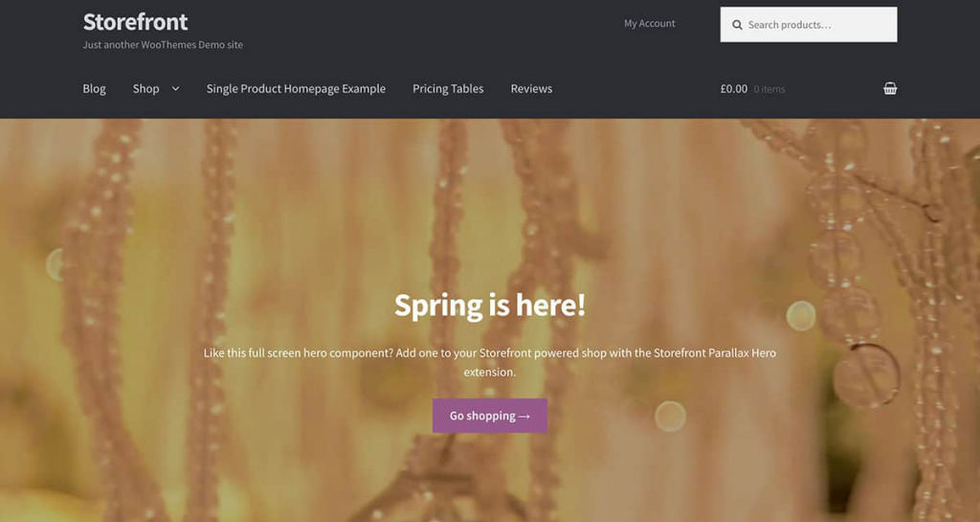Open the Shop menu item
This screenshot has width=980, height=522.
[146, 89]
